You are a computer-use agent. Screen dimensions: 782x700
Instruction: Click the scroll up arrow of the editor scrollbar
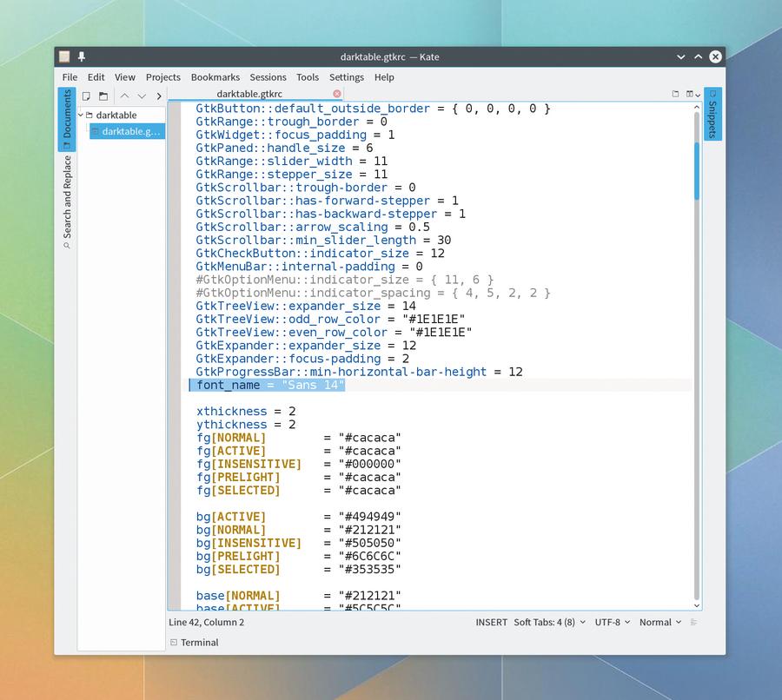coord(697,108)
